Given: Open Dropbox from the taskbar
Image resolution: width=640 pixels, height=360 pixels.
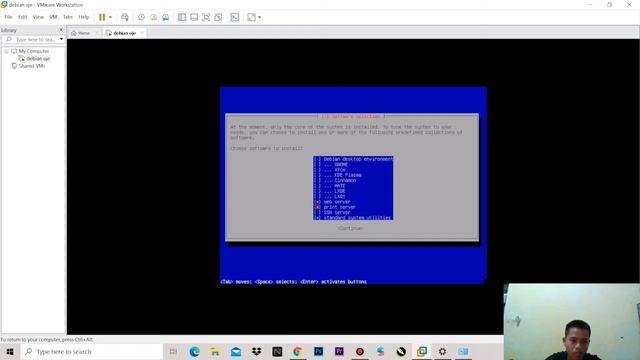Looking at the screenshot, I should coord(256,351).
